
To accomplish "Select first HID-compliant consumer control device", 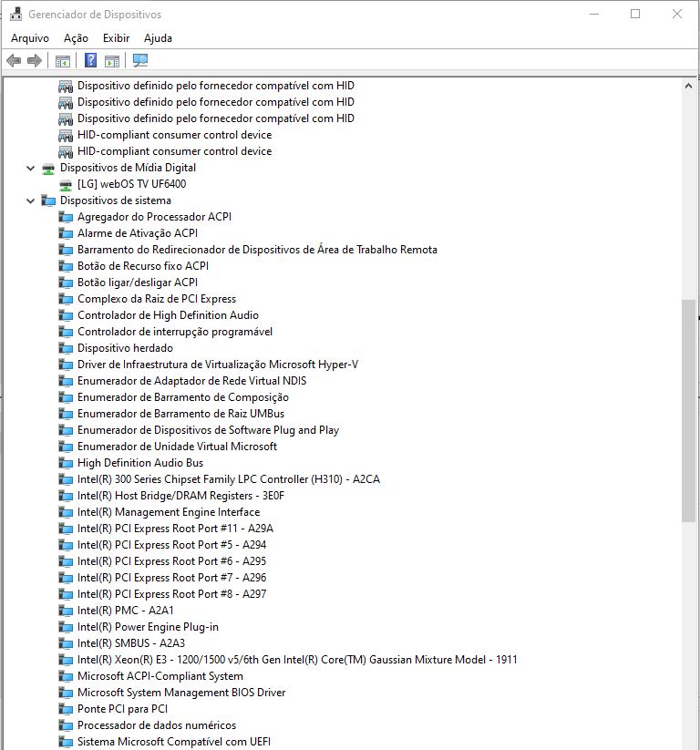I will point(175,135).
